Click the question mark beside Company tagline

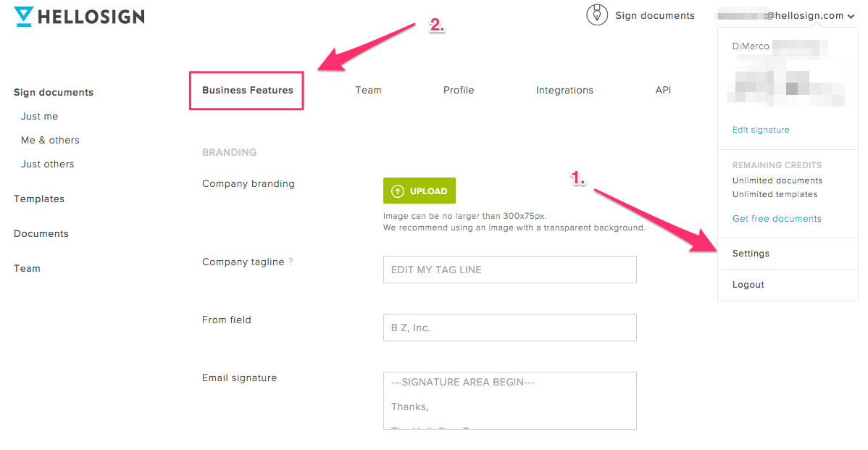pyautogui.click(x=291, y=262)
